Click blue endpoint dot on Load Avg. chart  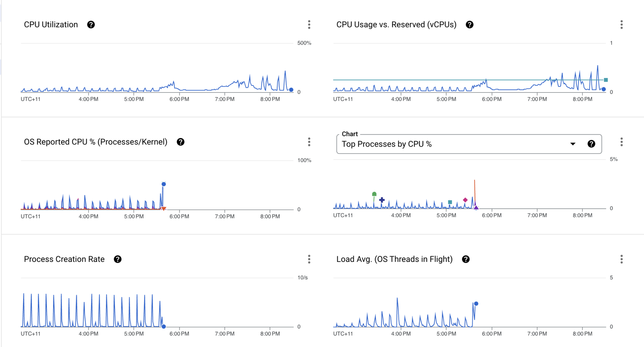[476, 304]
